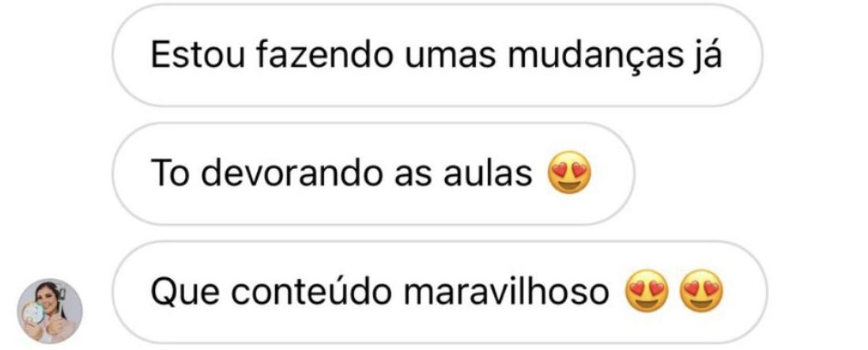868x350 pixels.
Task: Select the 'Estou fazendo umas mudanças já' message bubble
Action: 437,55
